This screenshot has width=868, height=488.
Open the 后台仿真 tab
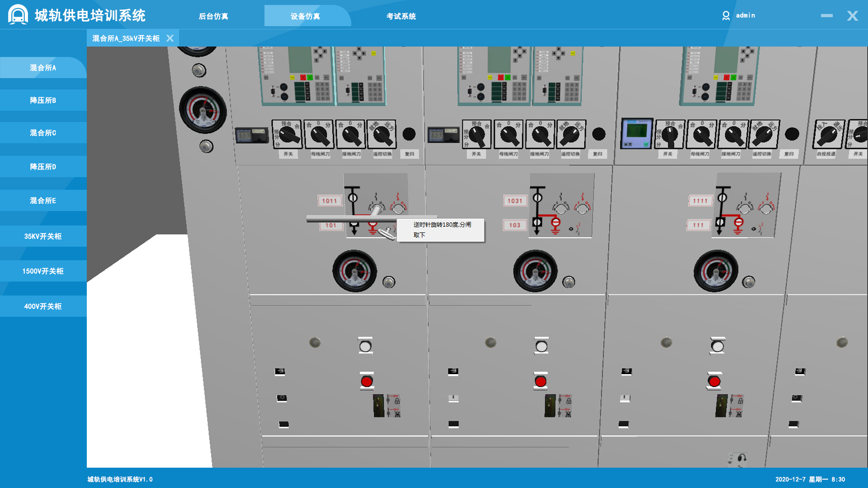tap(213, 16)
